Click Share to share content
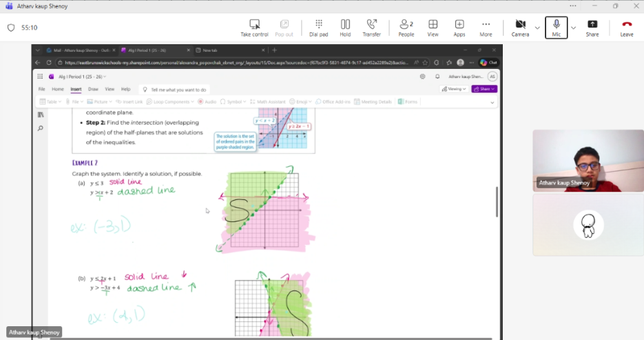644x340 pixels. (592, 28)
